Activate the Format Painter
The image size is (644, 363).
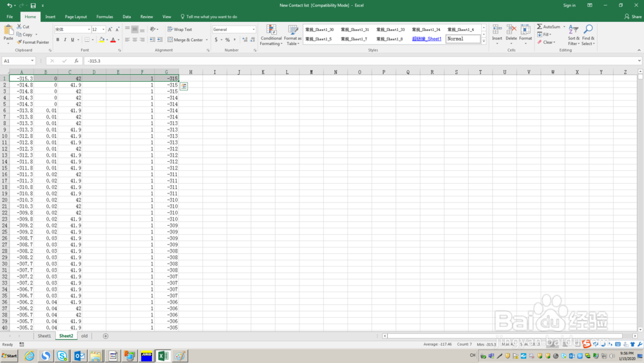tap(33, 43)
